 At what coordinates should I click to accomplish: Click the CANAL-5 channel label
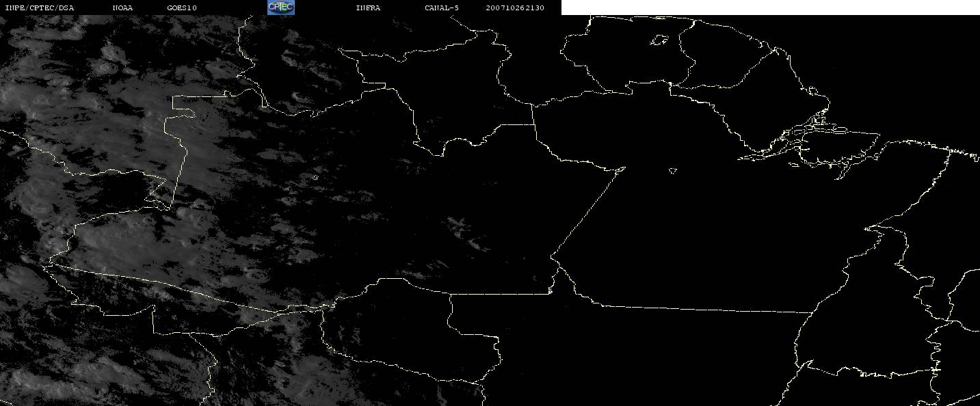coord(442,8)
